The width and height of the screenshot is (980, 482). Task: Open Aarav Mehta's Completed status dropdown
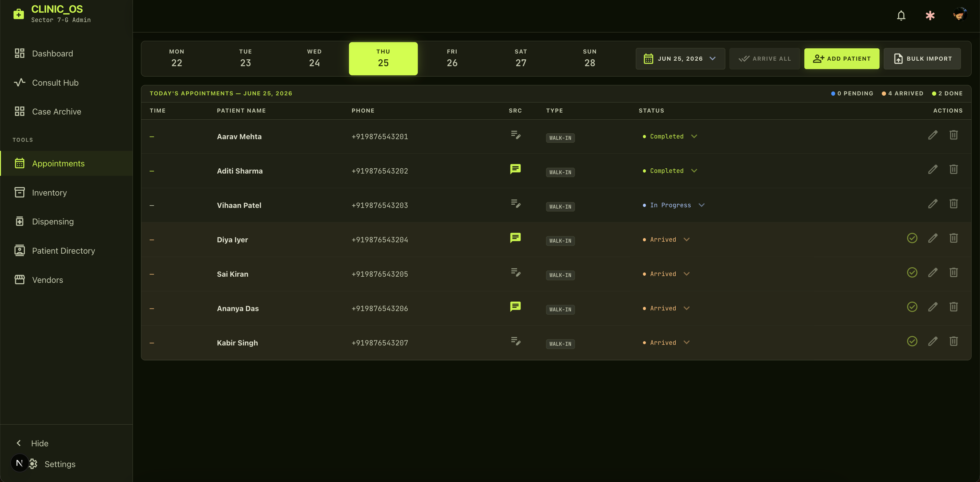coord(670,136)
